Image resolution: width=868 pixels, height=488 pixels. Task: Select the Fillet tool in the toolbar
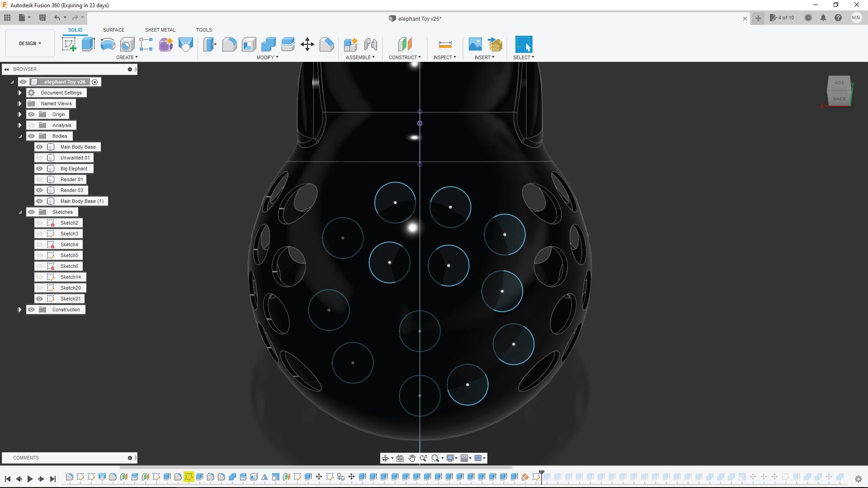click(x=229, y=44)
